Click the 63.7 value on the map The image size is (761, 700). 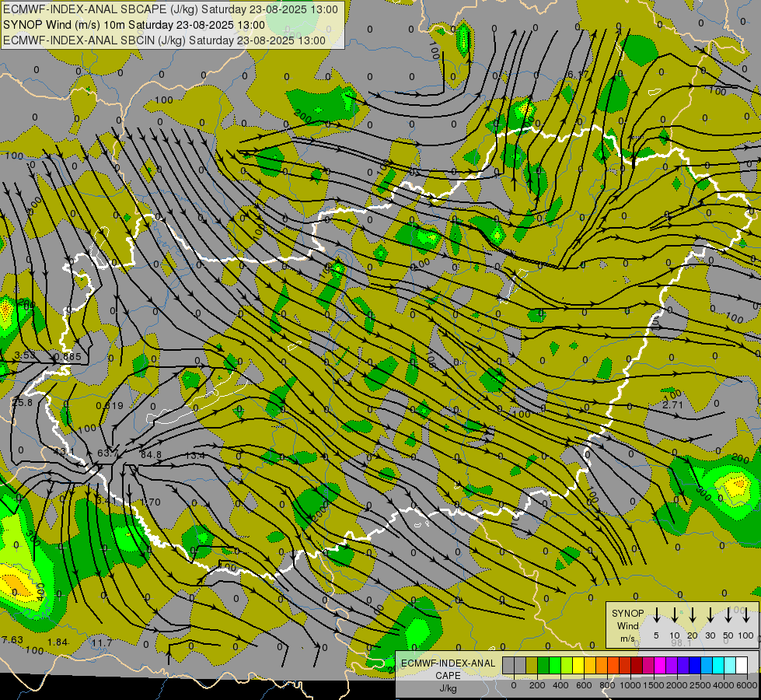[x=107, y=453]
